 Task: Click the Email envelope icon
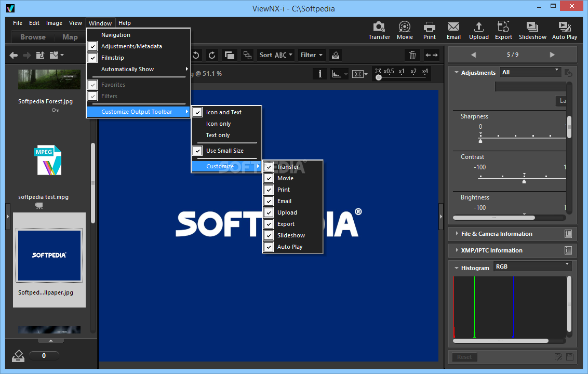tap(453, 26)
